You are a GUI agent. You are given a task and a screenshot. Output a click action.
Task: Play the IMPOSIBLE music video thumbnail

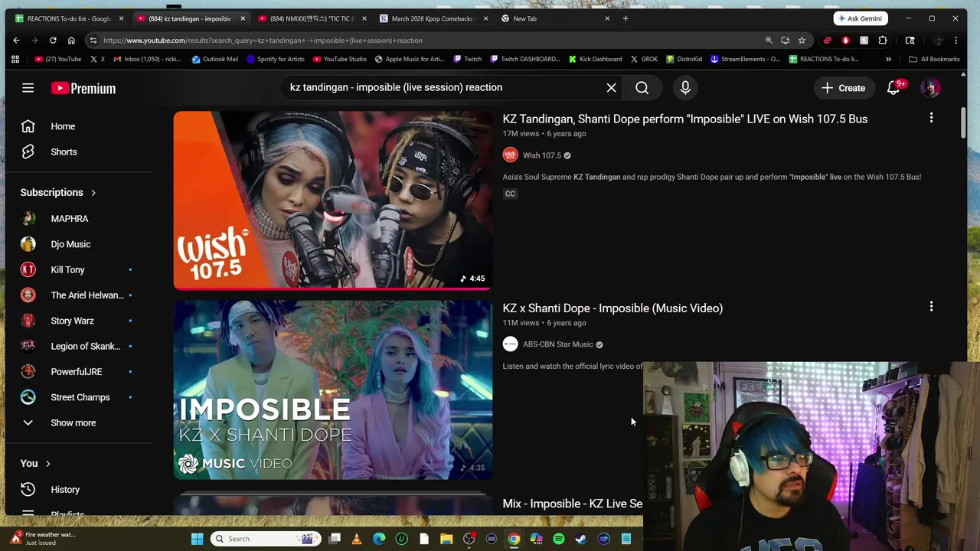pyautogui.click(x=333, y=390)
